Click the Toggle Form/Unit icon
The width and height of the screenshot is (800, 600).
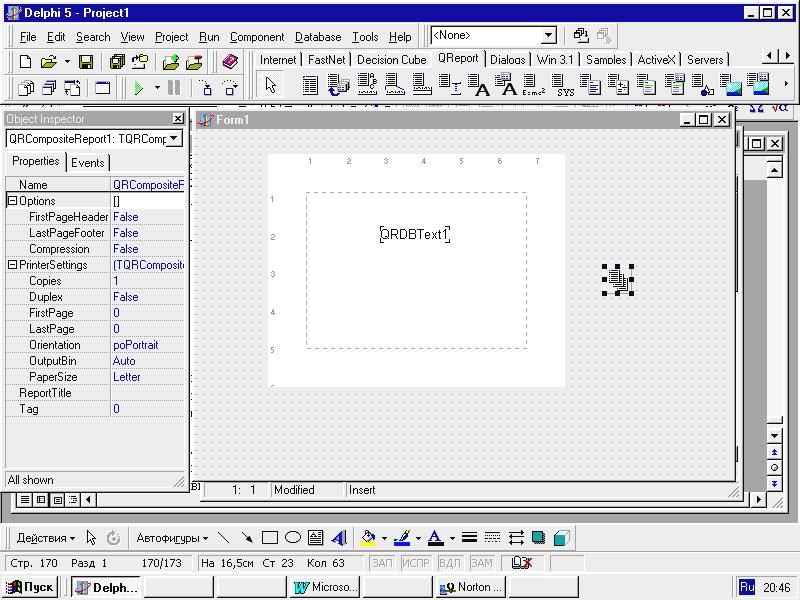pyautogui.click(x=72, y=88)
